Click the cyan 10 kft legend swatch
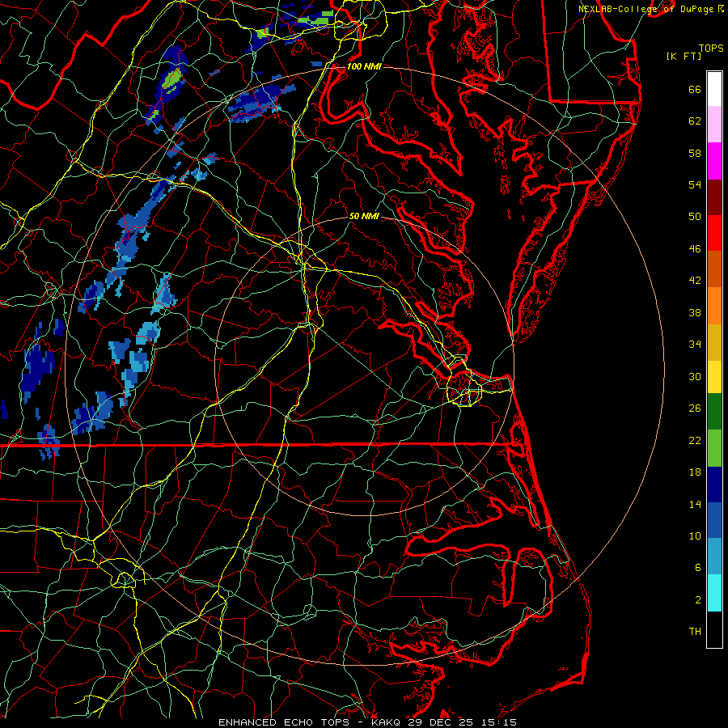Viewport: 728px width, 728px height. pos(714,593)
